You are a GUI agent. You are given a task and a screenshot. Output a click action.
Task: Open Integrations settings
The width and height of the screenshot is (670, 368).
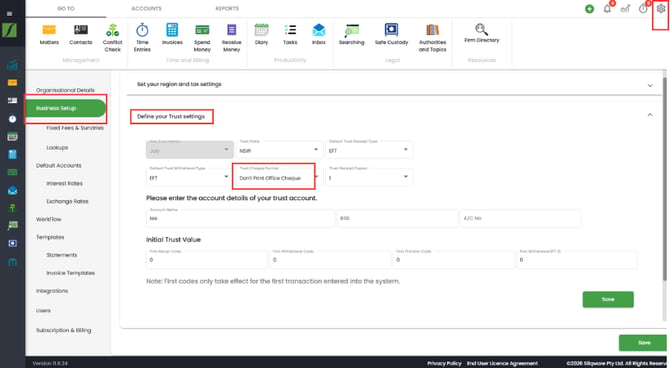[52, 291]
